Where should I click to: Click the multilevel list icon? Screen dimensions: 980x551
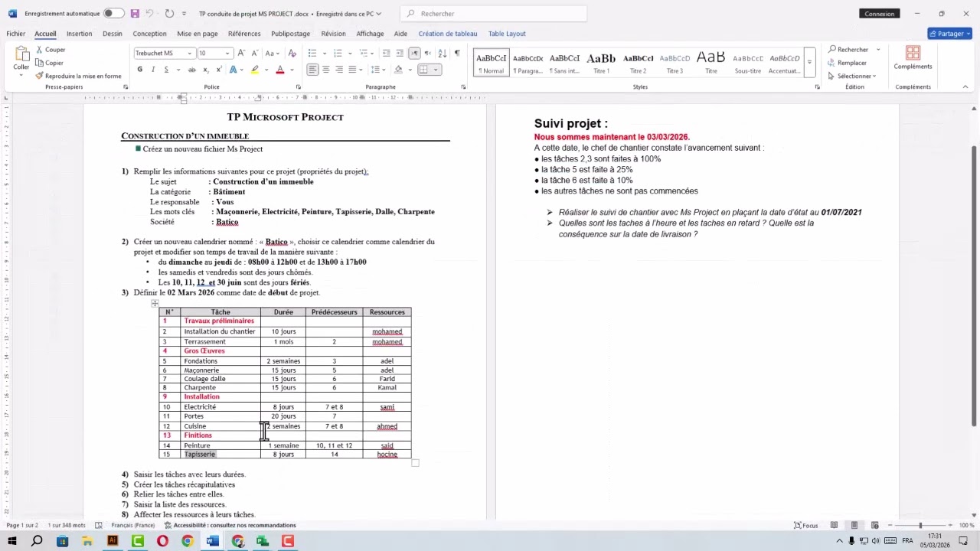[x=362, y=54]
